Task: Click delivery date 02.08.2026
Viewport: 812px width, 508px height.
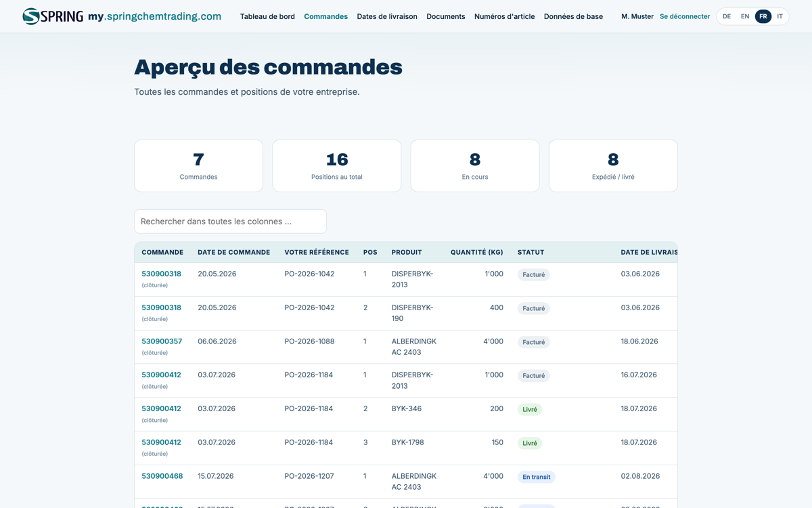Action: [x=640, y=476]
